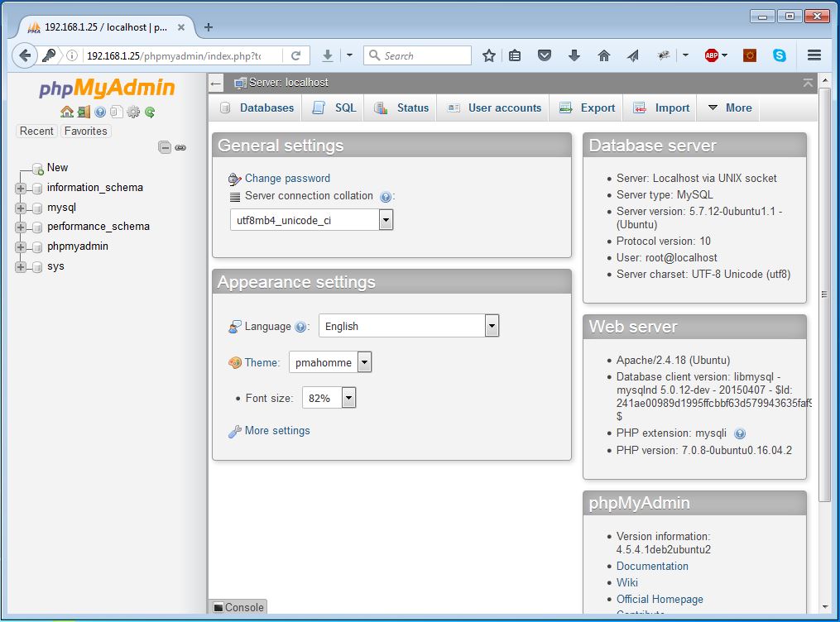Reload navigation panel green refresh icon
Viewport: 840px width, 622px height.
150,112
